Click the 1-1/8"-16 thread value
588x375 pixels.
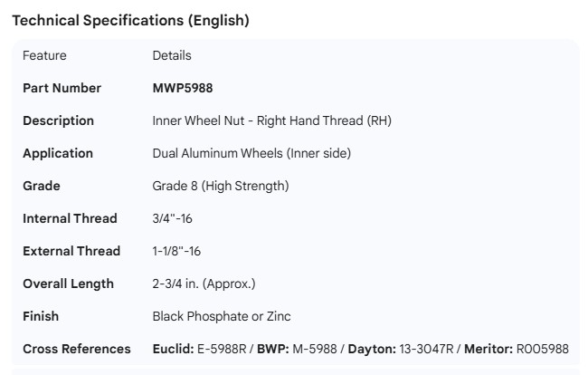pyautogui.click(x=176, y=251)
